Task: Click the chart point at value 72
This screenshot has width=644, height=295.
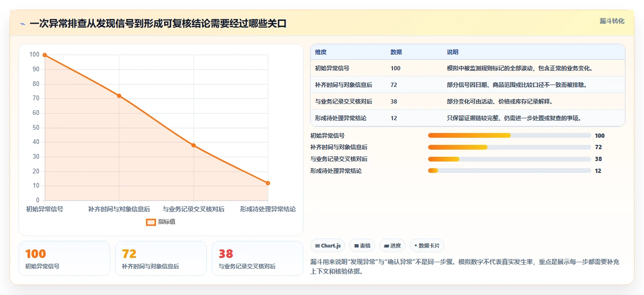Action: 119,96
